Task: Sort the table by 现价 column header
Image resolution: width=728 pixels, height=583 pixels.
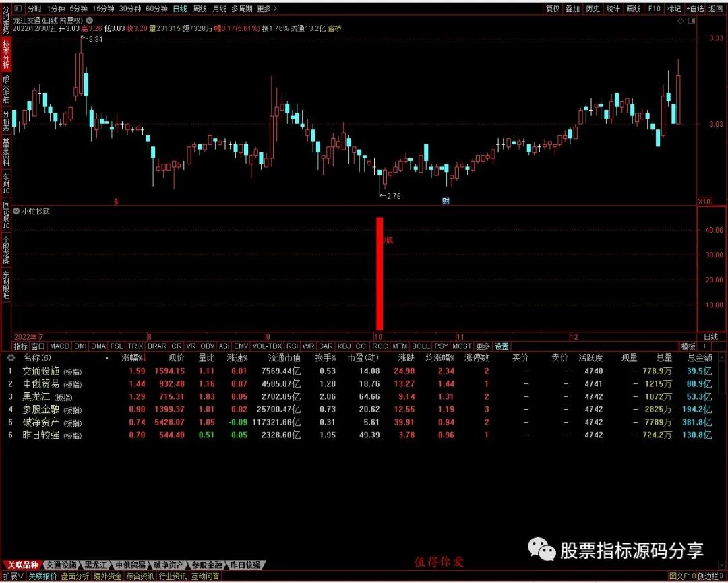Action: pyautogui.click(x=176, y=358)
